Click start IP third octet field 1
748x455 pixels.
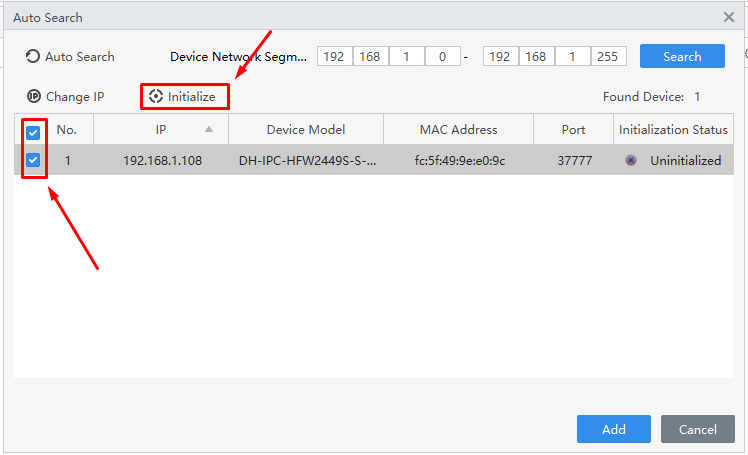(406, 56)
